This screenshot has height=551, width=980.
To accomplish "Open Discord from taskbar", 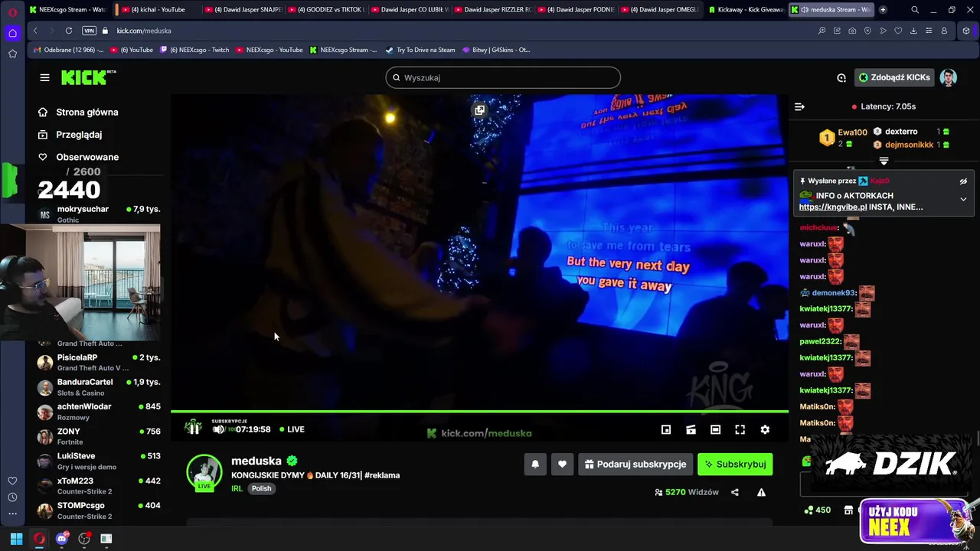I will click(62, 539).
